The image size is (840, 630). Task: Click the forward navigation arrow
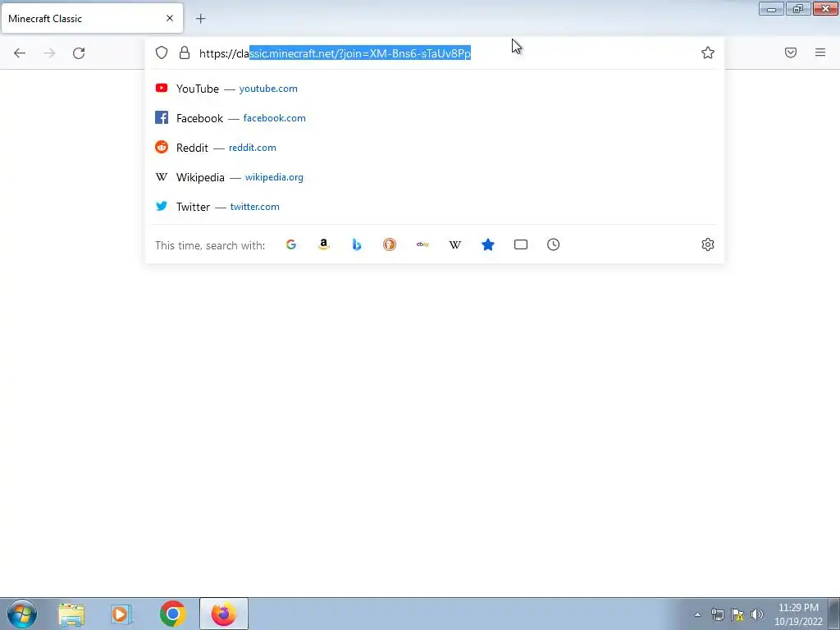(49, 53)
